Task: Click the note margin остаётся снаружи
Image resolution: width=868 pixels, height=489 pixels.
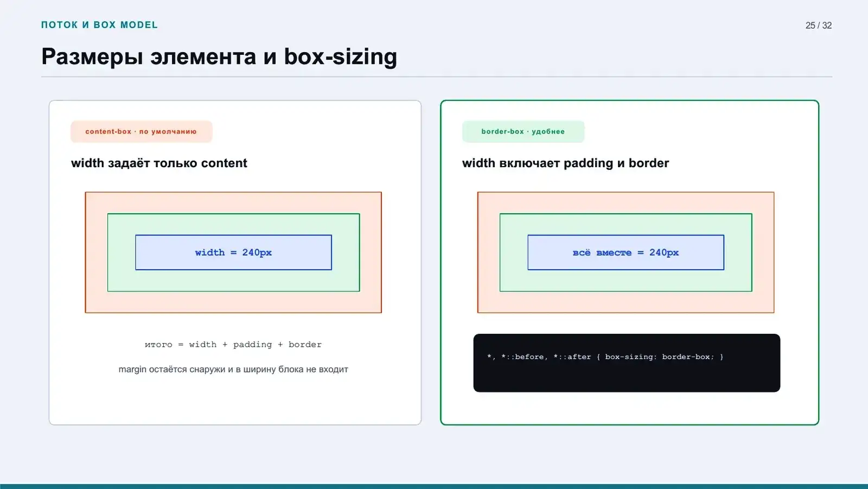Action: 233,369
